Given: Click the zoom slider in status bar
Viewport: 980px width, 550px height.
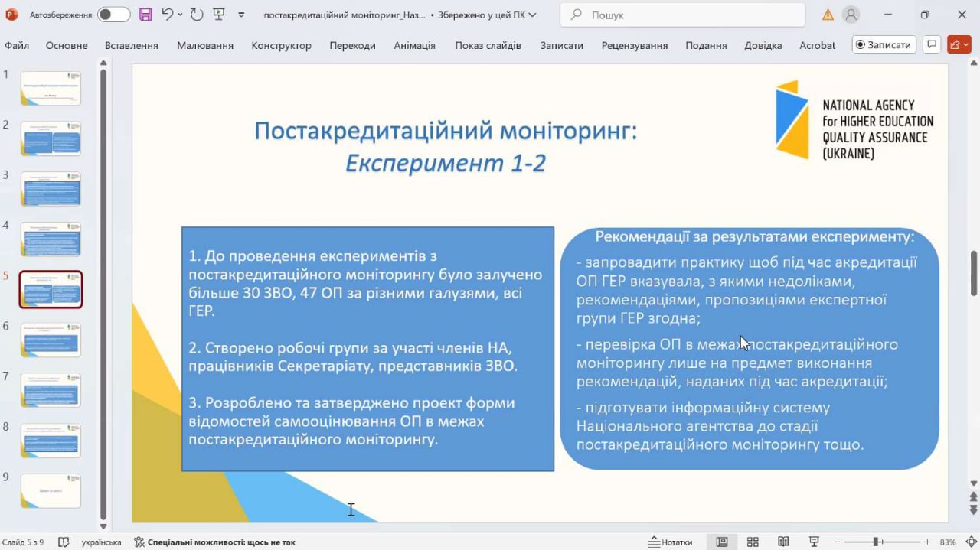Looking at the screenshot, I should tap(875, 542).
